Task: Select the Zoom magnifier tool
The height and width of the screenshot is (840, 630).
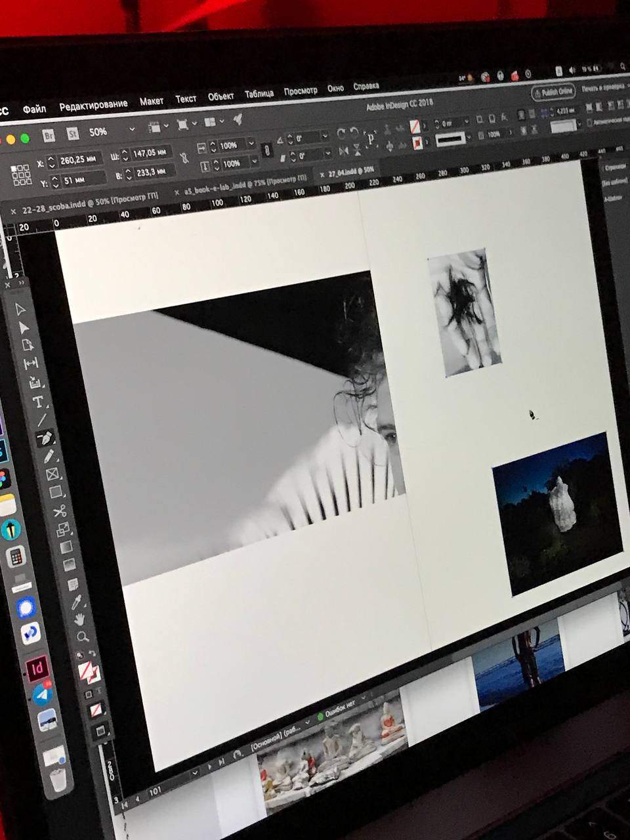Action: [x=83, y=637]
